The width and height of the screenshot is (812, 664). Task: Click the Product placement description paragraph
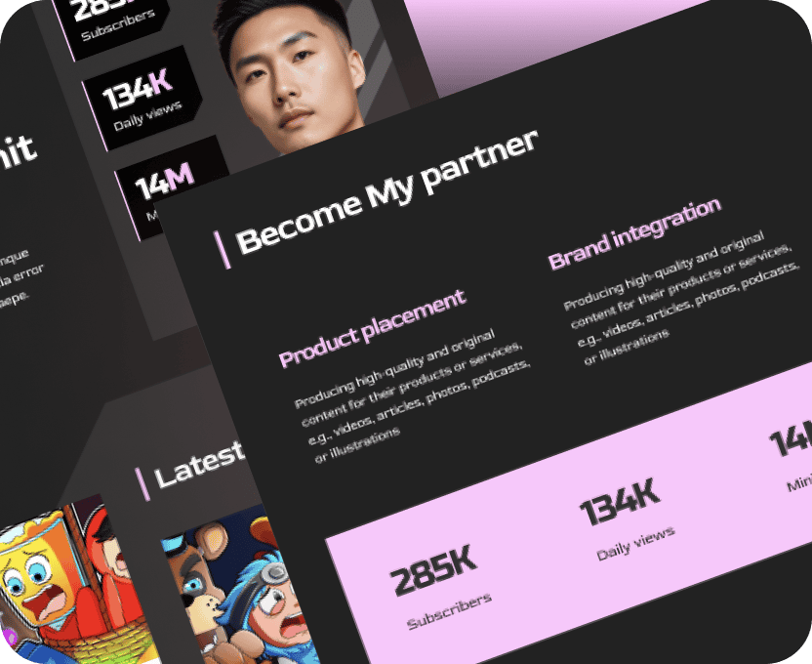tap(413, 395)
